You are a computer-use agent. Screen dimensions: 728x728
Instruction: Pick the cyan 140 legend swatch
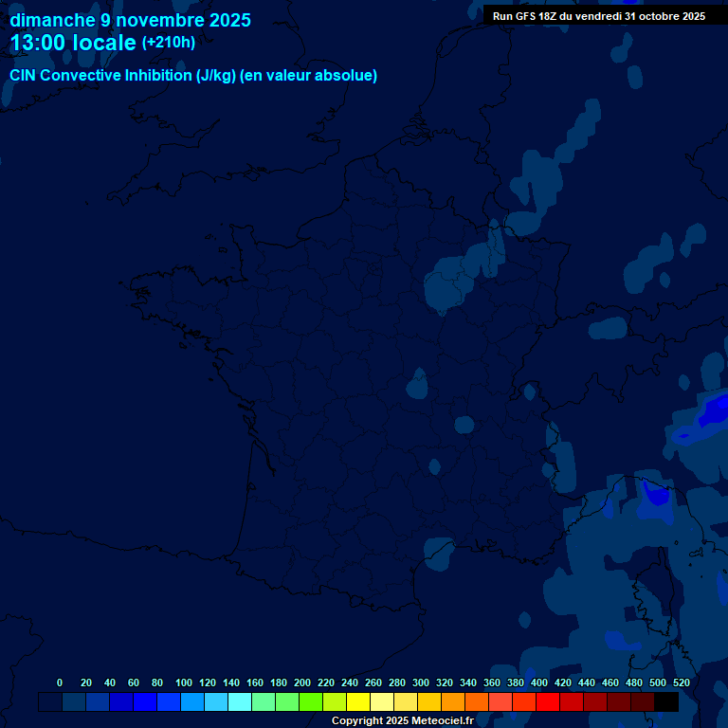click(239, 702)
